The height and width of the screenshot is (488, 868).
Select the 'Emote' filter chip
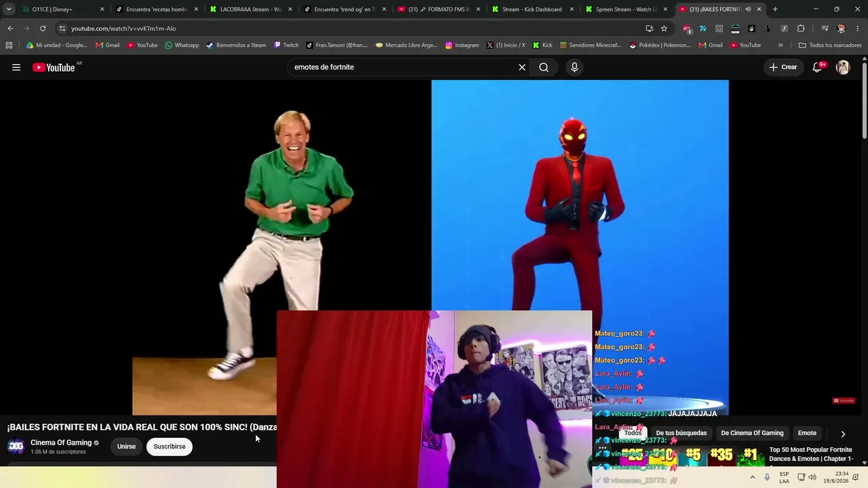pyautogui.click(x=807, y=433)
